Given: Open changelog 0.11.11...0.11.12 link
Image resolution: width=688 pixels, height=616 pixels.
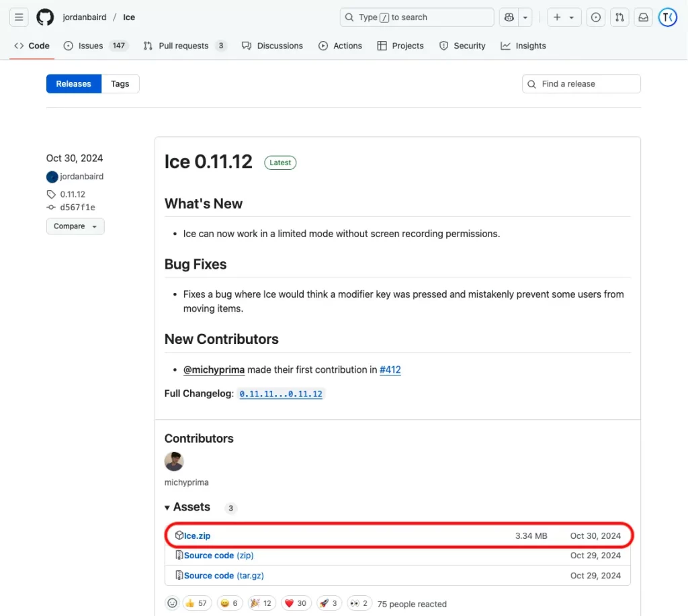Looking at the screenshot, I should pos(281,394).
